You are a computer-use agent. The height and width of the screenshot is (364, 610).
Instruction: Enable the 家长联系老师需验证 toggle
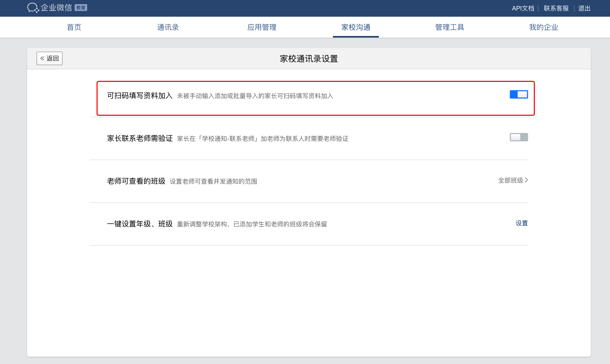pyautogui.click(x=519, y=137)
